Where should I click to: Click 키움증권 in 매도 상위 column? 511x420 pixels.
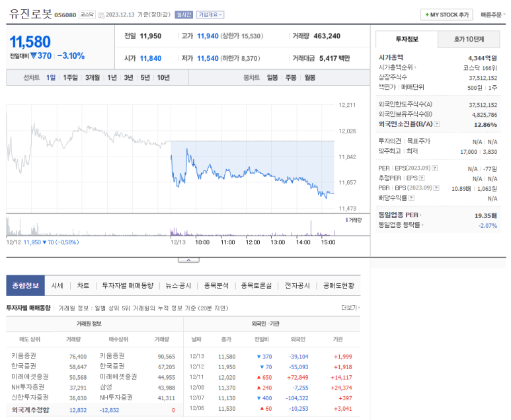[x=24, y=356]
